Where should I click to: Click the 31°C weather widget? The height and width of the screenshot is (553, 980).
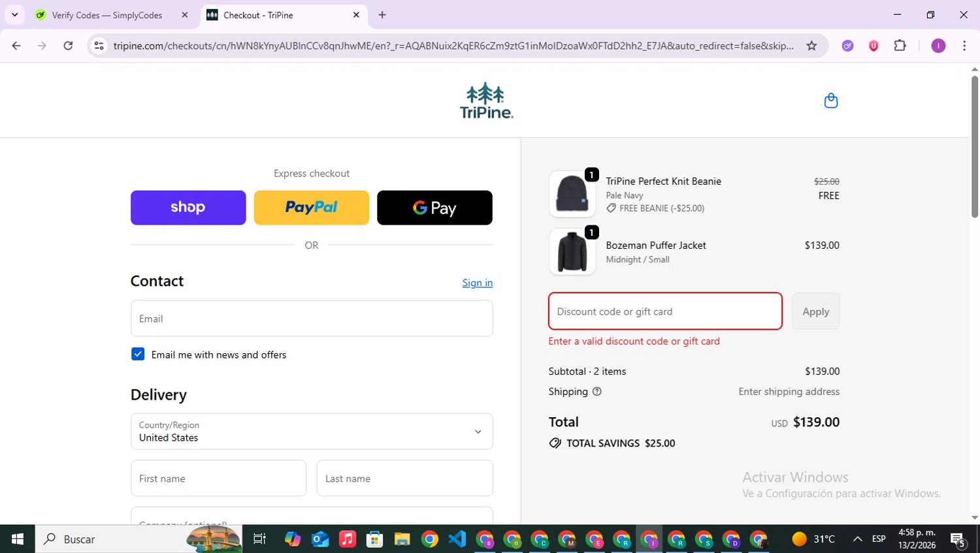(x=813, y=539)
